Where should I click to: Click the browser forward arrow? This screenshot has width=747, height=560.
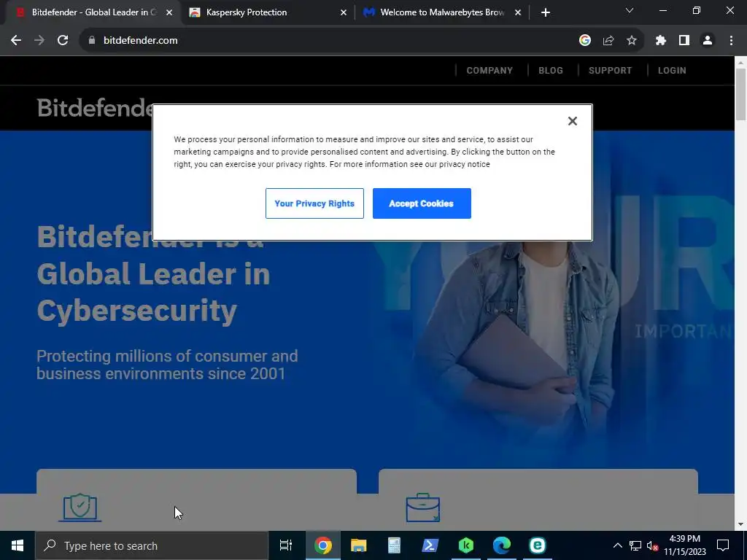coord(39,41)
